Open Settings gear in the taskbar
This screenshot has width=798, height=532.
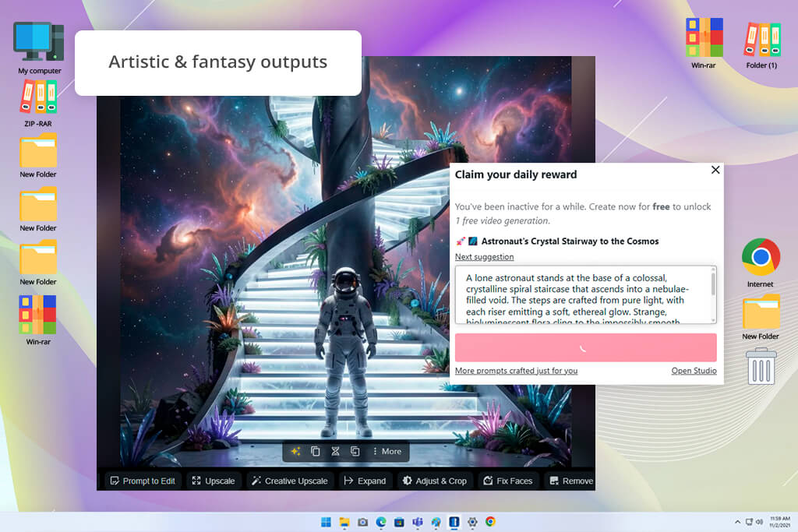point(472,522)
